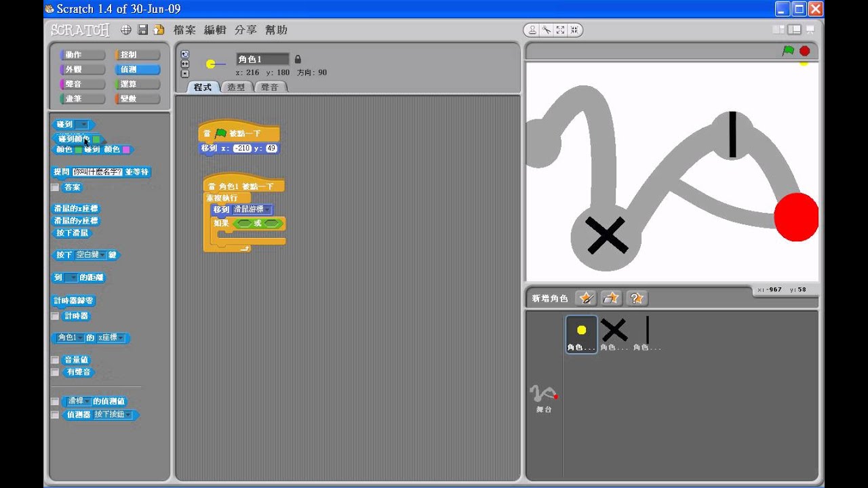Open the 碰到 block dropdown

pyautogui.click(x=83, y=125)
